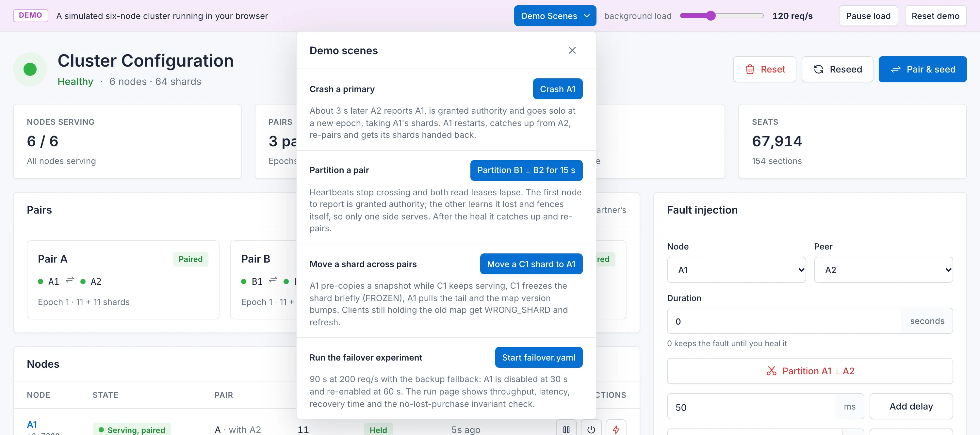Click the STATE column header
Screen dimensions: 980x435
pyautogui.click(x=106, y=395)
